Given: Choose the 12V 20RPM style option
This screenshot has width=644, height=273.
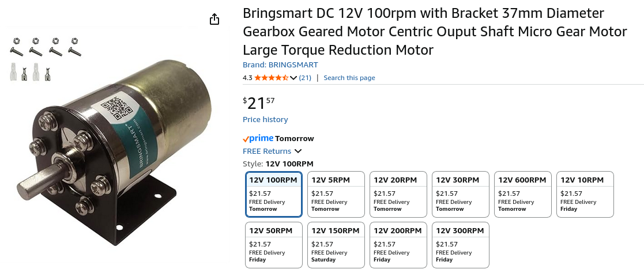Looking at the screenshot, I should click(x=398, y=194).
